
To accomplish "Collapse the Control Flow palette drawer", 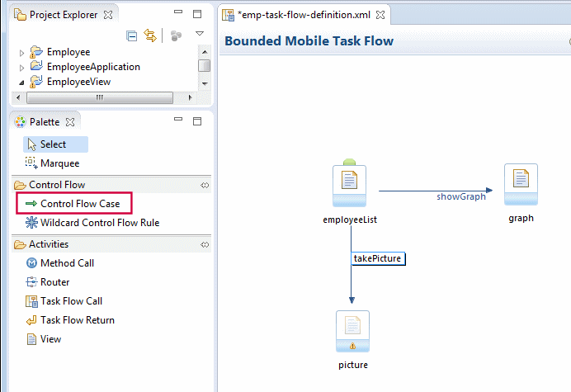I will [57, 185].
